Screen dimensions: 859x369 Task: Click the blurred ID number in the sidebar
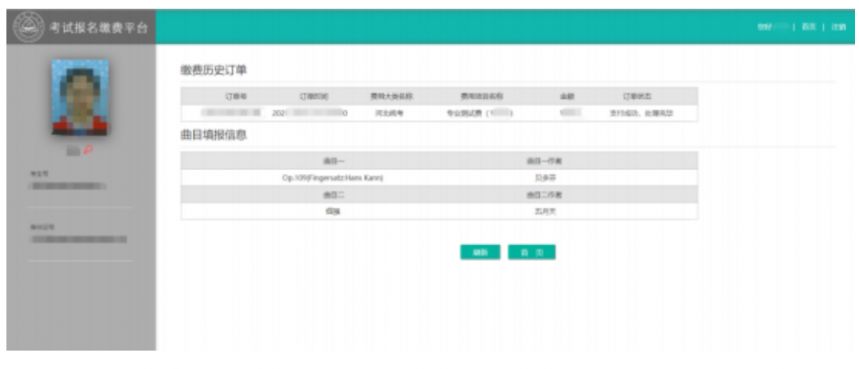[x=79, y=239]
